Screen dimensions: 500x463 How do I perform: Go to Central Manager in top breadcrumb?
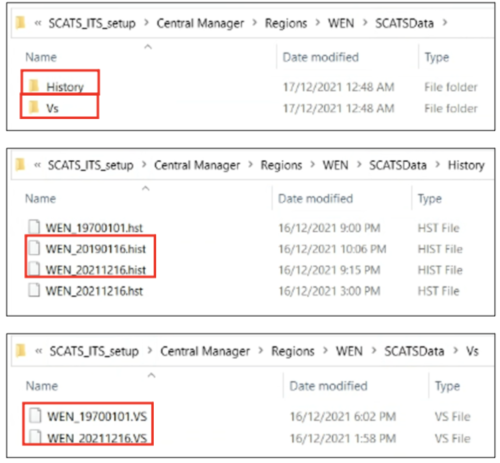[200, 23]
